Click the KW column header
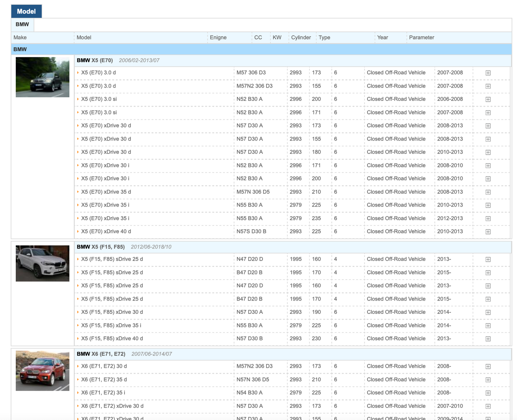 coord(277,38)
